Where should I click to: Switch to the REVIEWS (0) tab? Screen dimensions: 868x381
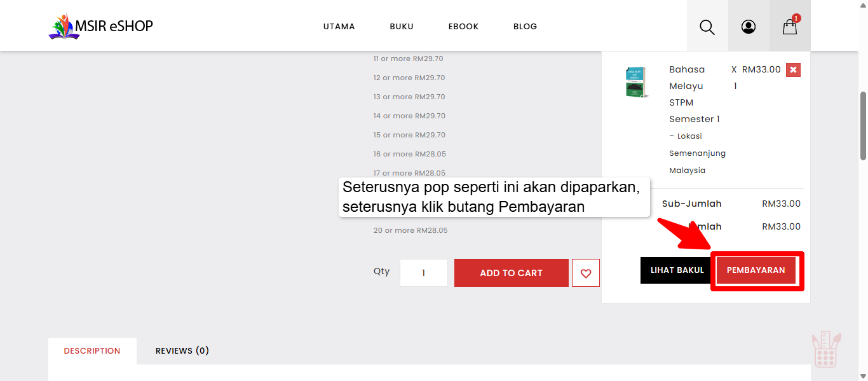click(x=182, y=351)
